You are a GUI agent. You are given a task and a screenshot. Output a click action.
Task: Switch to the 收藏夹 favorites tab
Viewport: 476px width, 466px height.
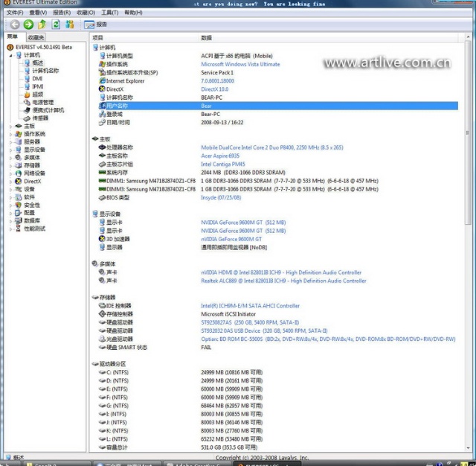click(x=36, y=37)
